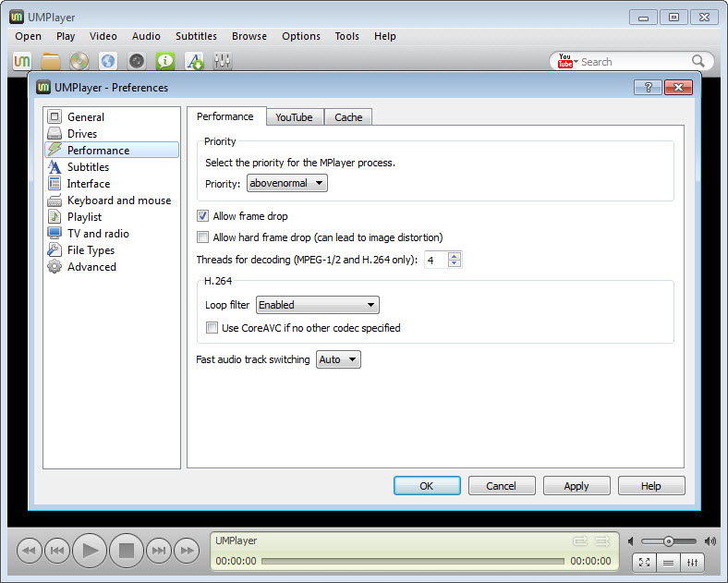Open URL with globe toolbar icon
This screenshot has height=583, width=728.
pos(108,61)
